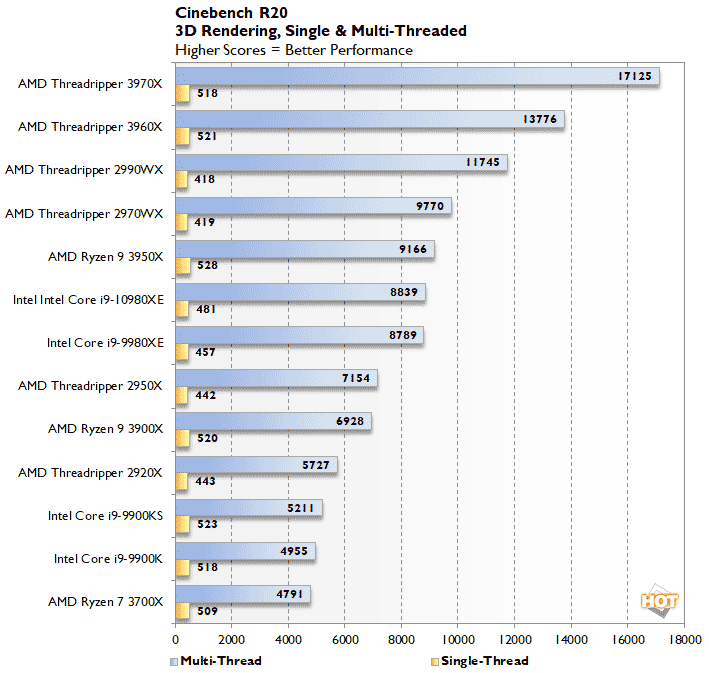Click the 6928 multi-thread score value

[x=350, y=421]
